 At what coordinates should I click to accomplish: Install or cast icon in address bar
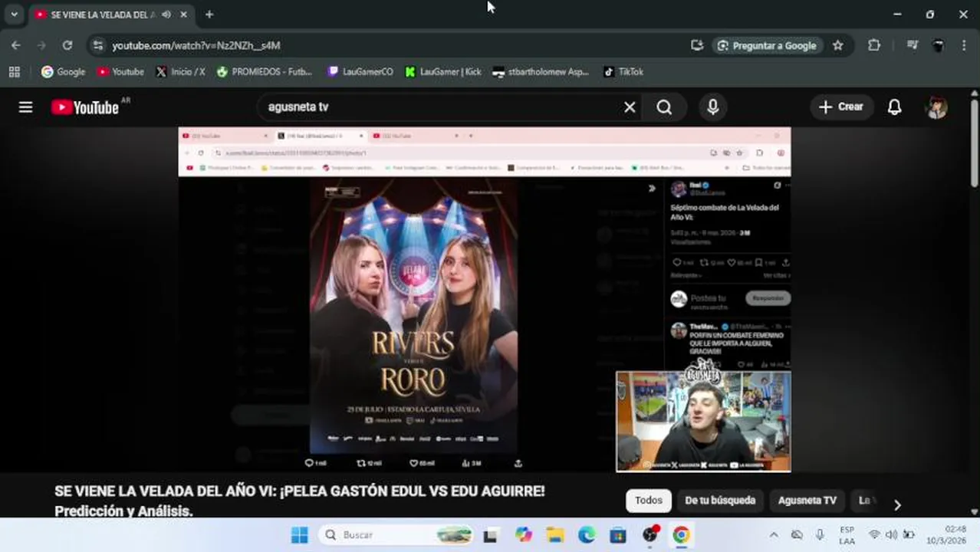pyautogui.click(x=697, y=45)
